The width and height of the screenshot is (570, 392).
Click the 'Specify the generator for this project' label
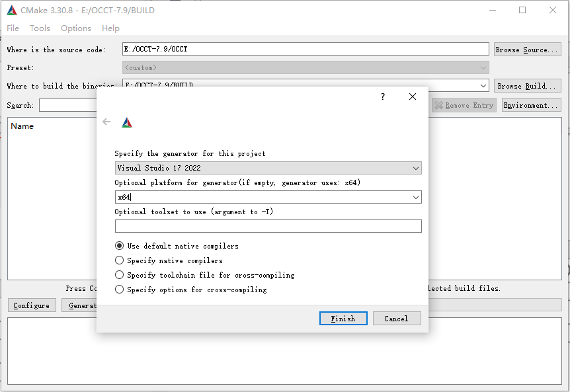[x=190, y=153]
